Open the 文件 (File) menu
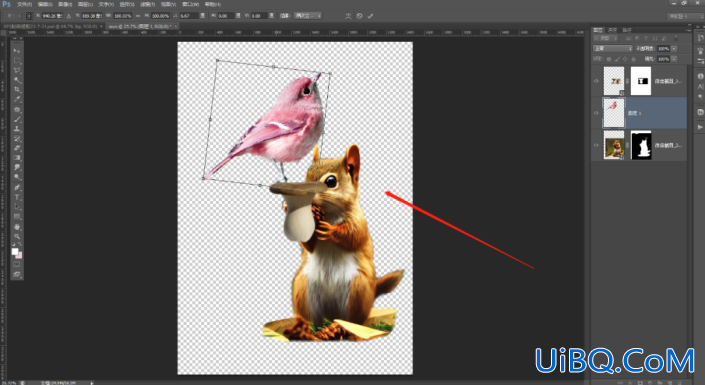The width and height of the screenshot is (705, 385). [24, 4]
